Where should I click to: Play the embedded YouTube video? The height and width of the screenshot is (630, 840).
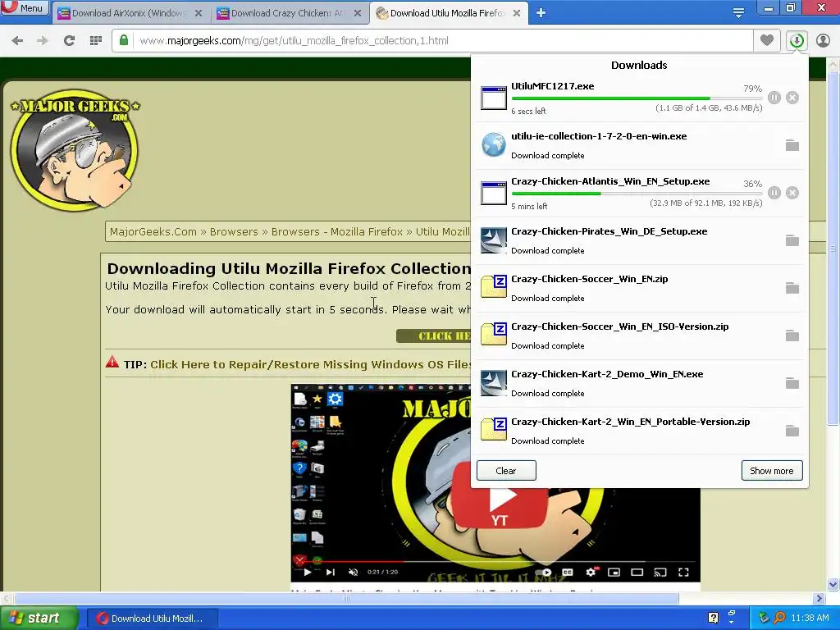500,498
